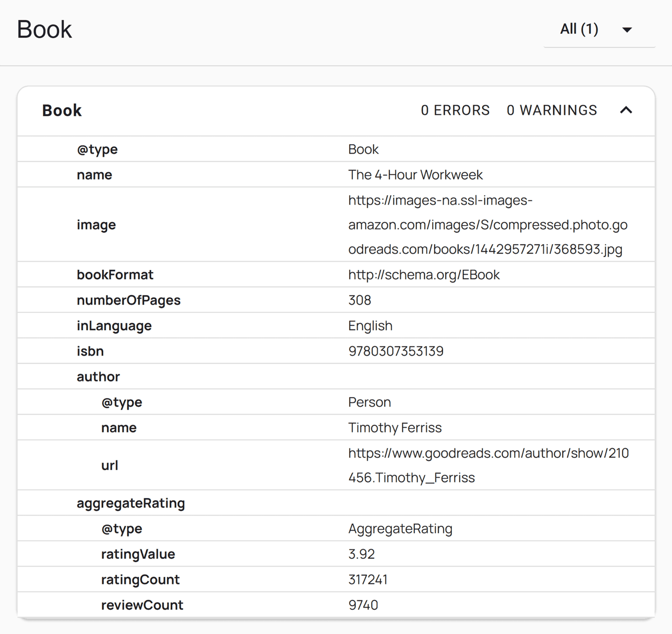Click the ratingValue 3.92 row
Viewport: 672px width, 634px height.
click(361, 554)
